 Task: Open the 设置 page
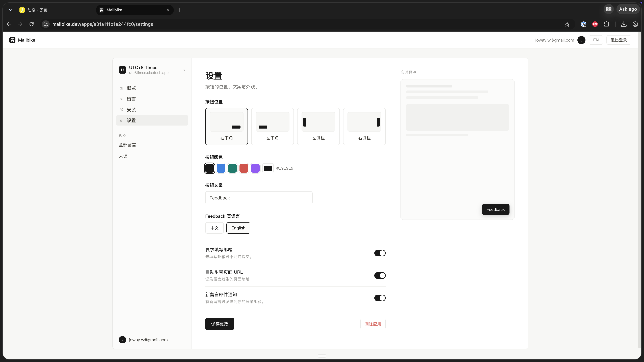[x=152, y=120]
